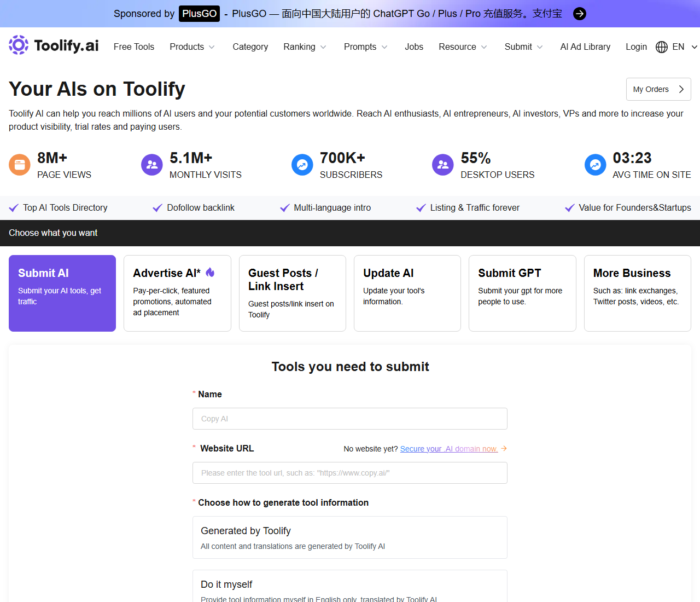Click the 03:23 avg time figure
The width and height of the screenshot is (700, 602).
pos(632,158)
